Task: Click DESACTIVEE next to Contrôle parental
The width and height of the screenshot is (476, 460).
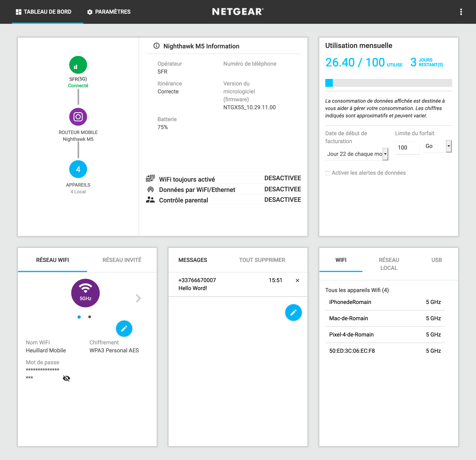Action: [x=282, y=199]
